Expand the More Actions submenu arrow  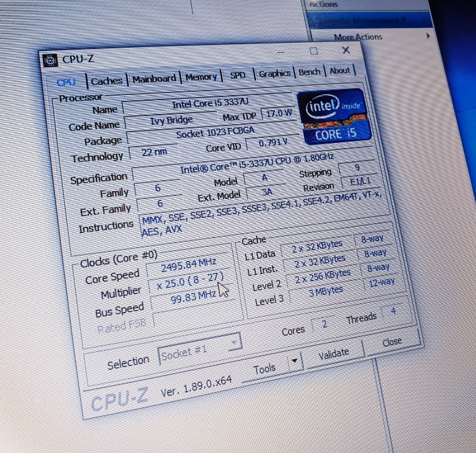click(428, 36)
